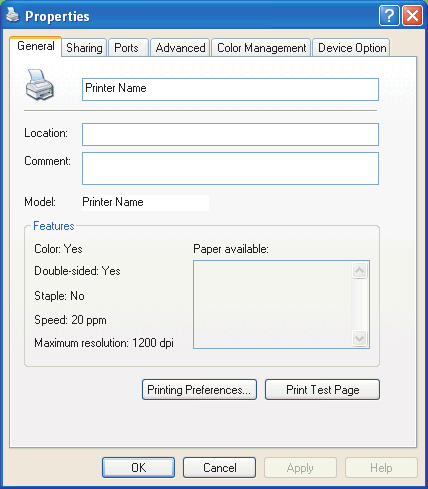Image resolution: width=428 pixels, height=489 pixels.
Task: Click the Apply button
Action: pyautogui.click(x=300, y=467)
